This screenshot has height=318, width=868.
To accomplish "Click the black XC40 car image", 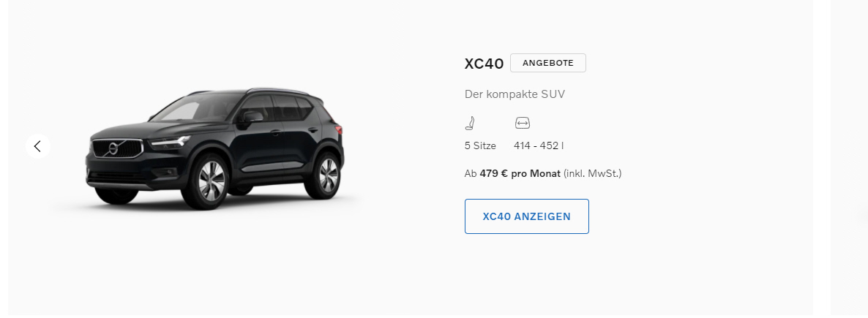I will pyautogui.click(x=214, y=149).
